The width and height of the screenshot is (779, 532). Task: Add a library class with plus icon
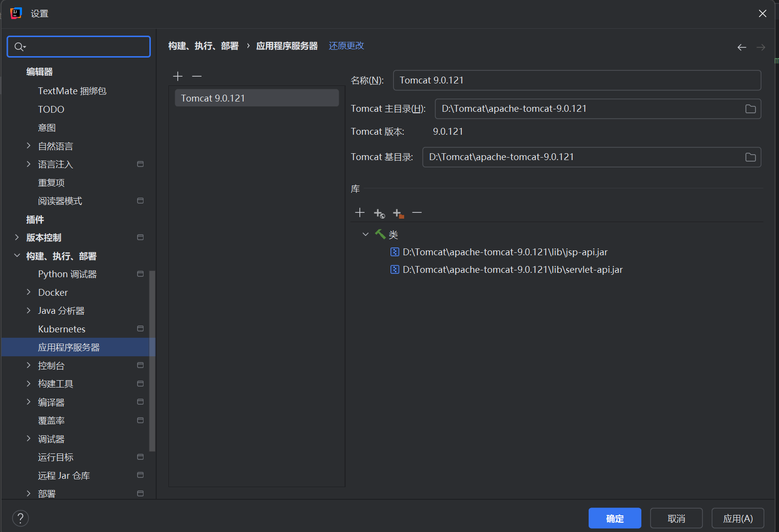click(x=360, y=213)
